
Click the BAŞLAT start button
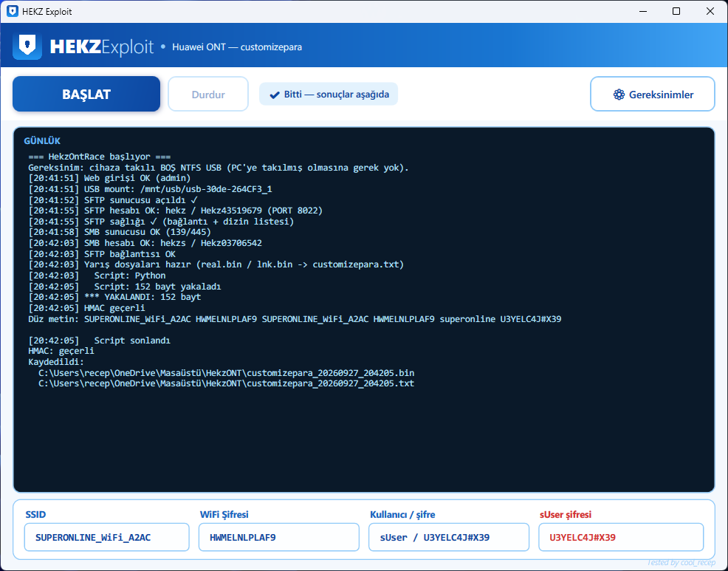(86, 94)
